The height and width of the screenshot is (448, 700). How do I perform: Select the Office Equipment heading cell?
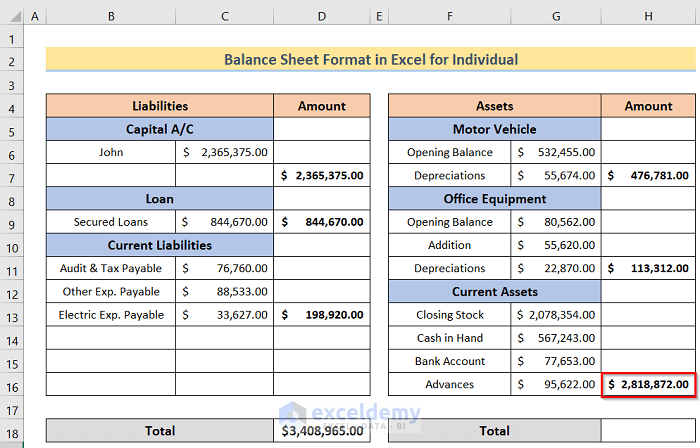[x=494, y=199]
